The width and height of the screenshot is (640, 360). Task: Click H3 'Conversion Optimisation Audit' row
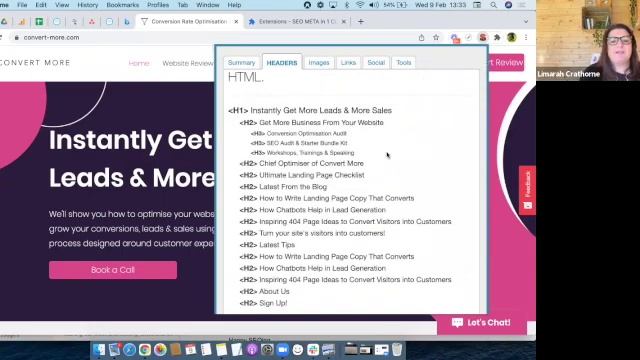tap(298, 133)
